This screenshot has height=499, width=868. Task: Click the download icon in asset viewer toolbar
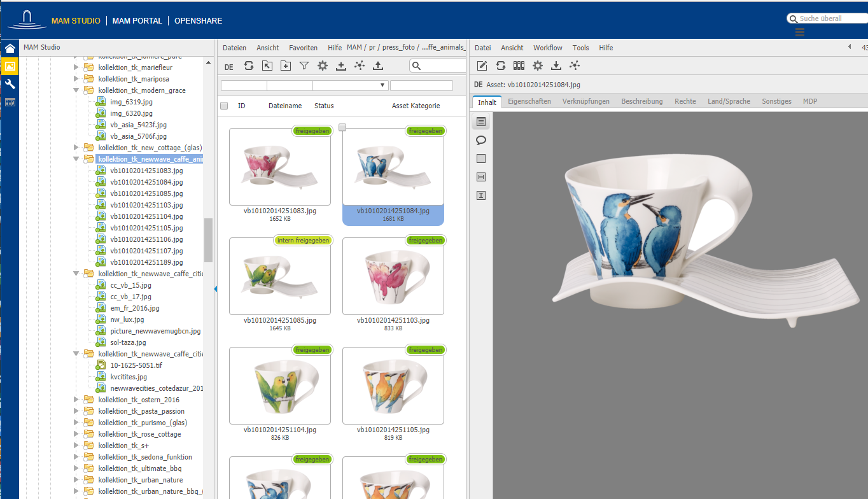pyautogui.click(x=556, y=66)
